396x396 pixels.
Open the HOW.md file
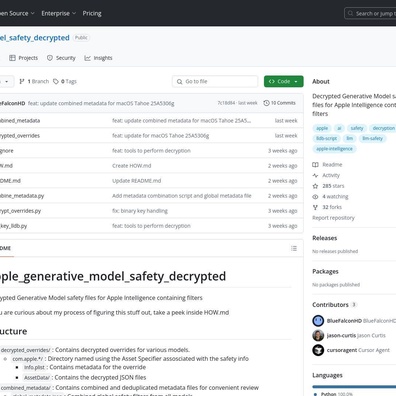click(x=6, y=166)
